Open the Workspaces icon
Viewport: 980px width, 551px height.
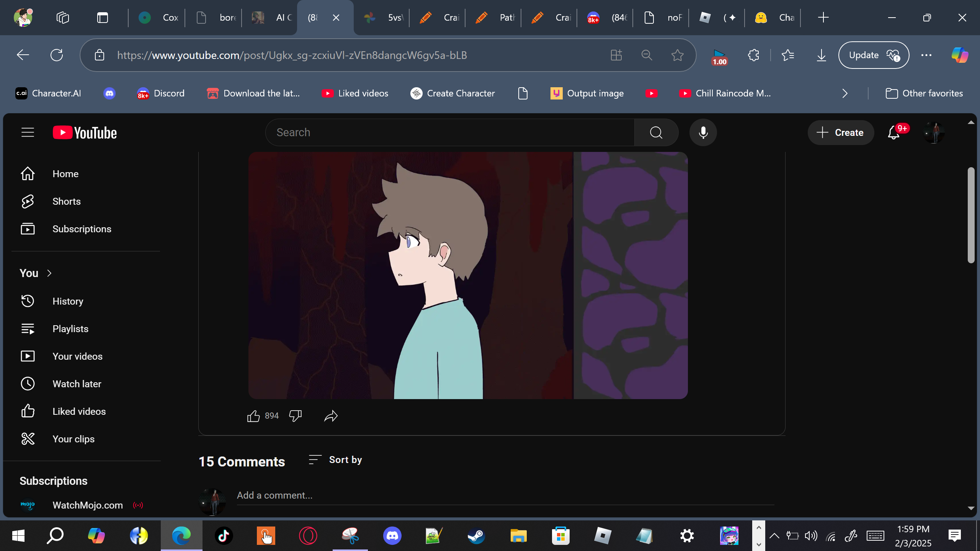63,18
